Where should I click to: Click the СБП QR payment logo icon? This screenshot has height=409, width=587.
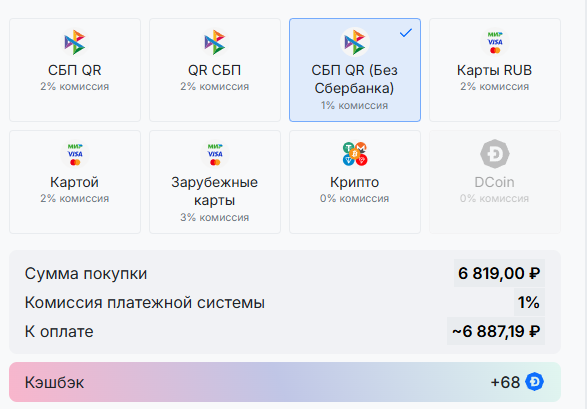[x=75, y=42]
